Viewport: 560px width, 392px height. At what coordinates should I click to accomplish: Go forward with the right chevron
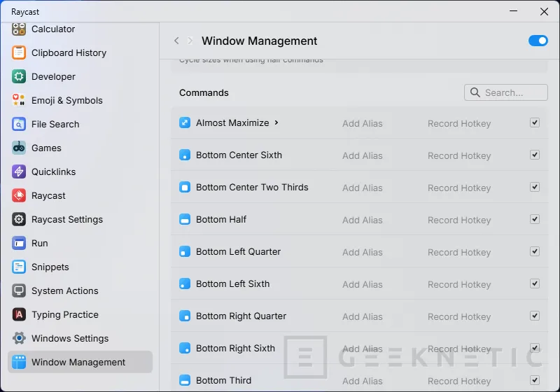190,41
